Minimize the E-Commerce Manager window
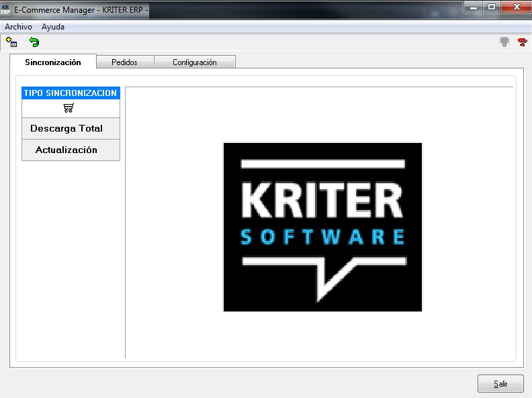Screen dimensions: 532x398 pos(474,7)
